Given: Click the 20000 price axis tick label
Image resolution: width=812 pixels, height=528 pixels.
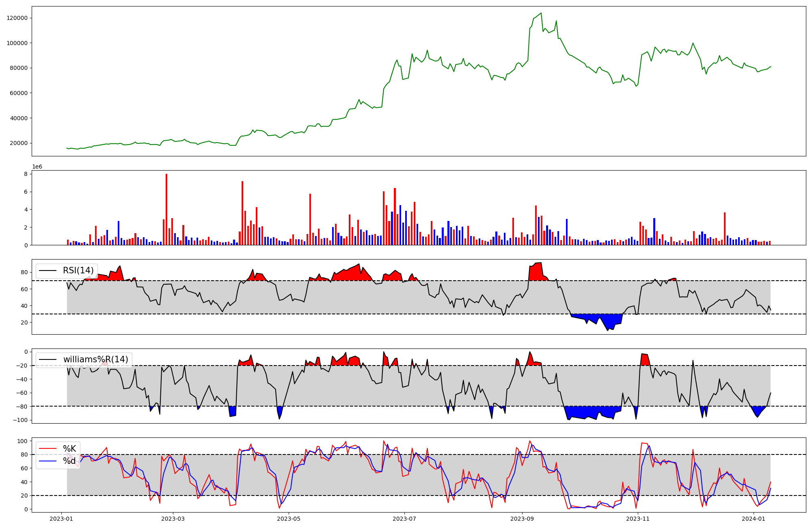Looking at the screenshot, I should coord(19,143).
